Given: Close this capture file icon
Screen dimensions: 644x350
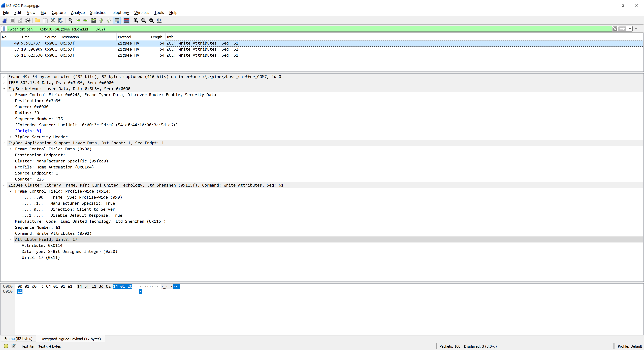Looking at the screenshot, I should click(x=53, y=20).
